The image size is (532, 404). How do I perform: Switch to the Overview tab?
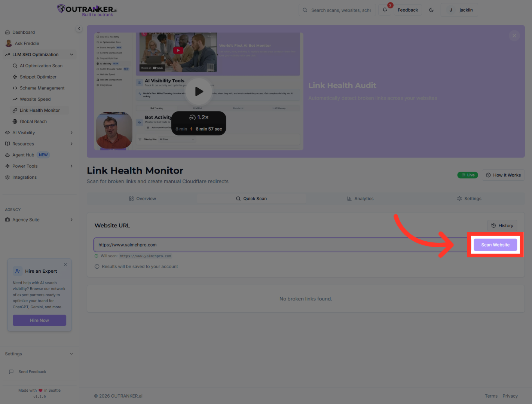142,199
